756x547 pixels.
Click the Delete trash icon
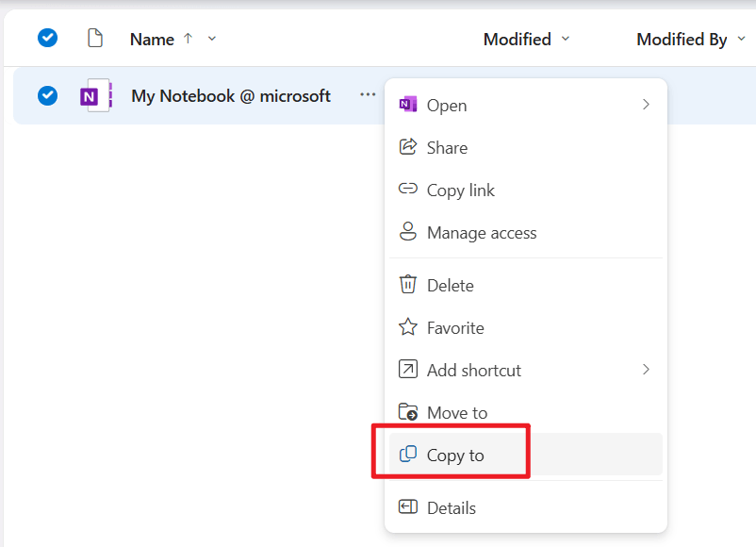point(408,285)
